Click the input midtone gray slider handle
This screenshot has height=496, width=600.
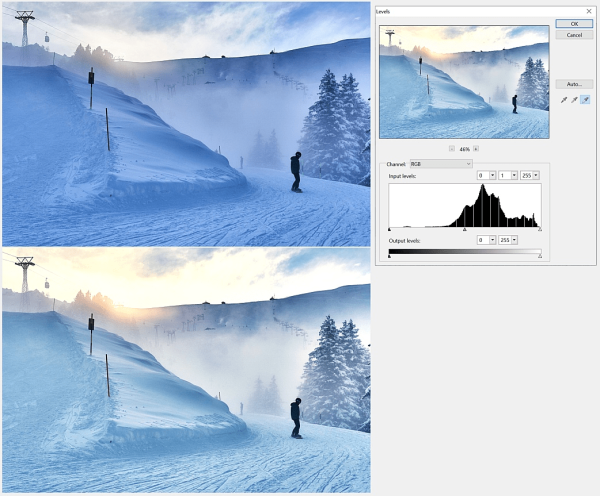465,231
